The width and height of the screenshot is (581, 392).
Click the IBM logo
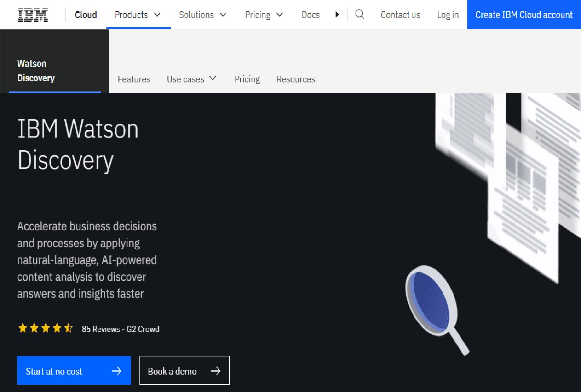point(32,15)
